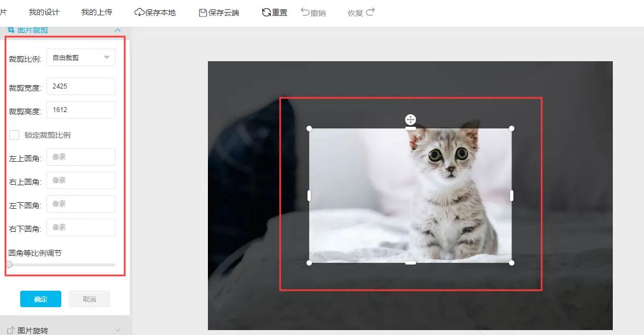Click the move icon above crop box

[x=410, y=120]
